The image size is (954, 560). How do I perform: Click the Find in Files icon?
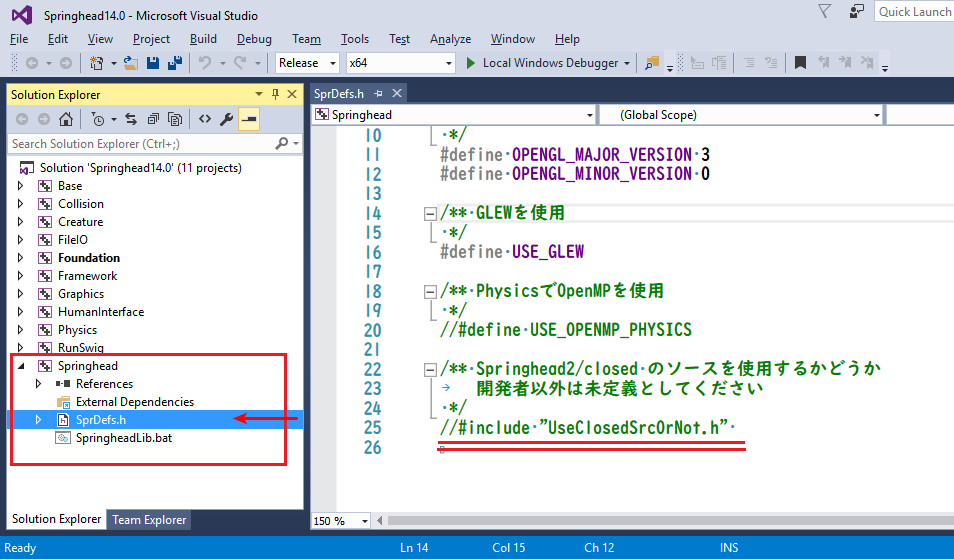click(x=652, y=63)
